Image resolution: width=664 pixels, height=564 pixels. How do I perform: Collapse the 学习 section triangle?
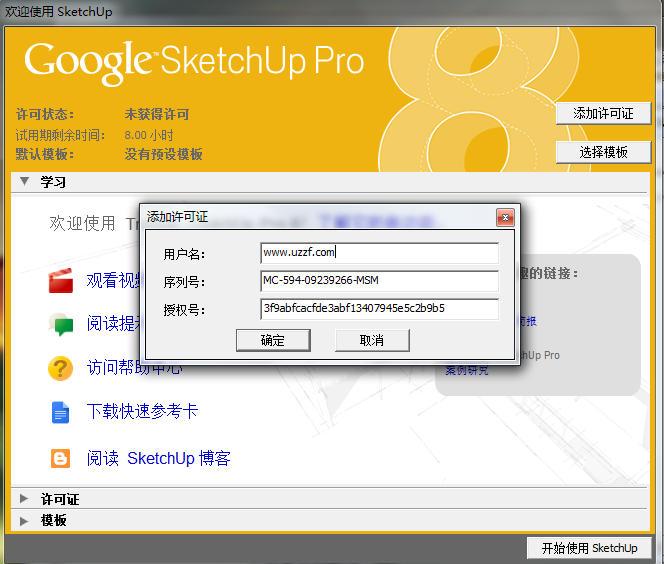(25, 182)
